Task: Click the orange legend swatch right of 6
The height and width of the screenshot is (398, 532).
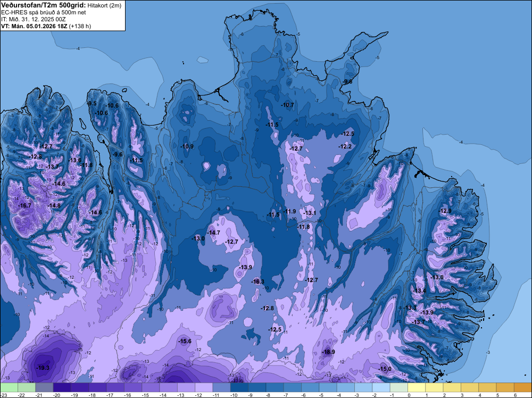Action: click(522, 387)
